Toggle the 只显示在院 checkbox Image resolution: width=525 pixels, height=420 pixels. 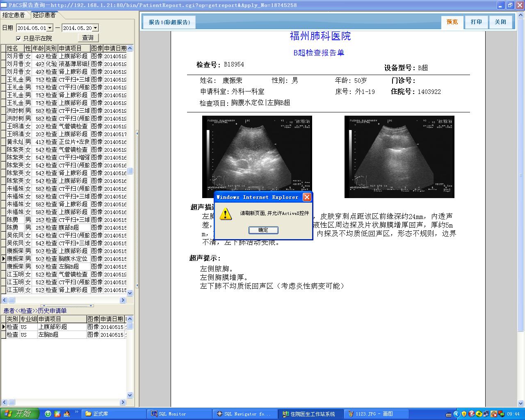coord(18,38)
